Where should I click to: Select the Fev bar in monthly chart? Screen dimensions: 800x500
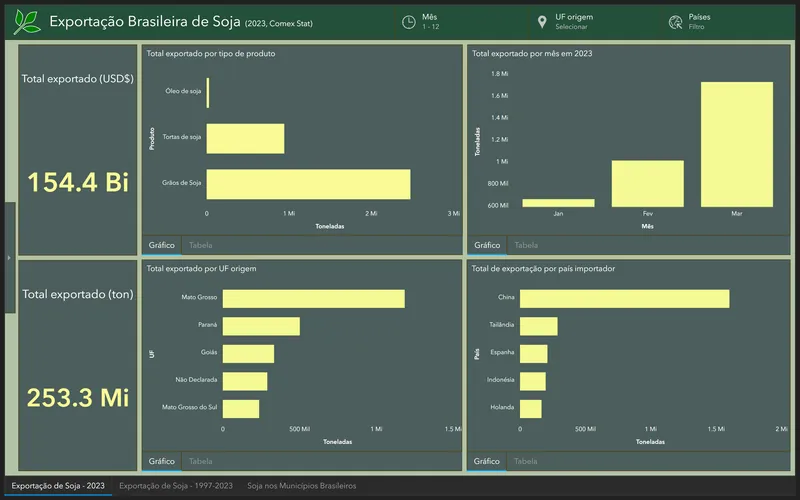tap(647, 184)
